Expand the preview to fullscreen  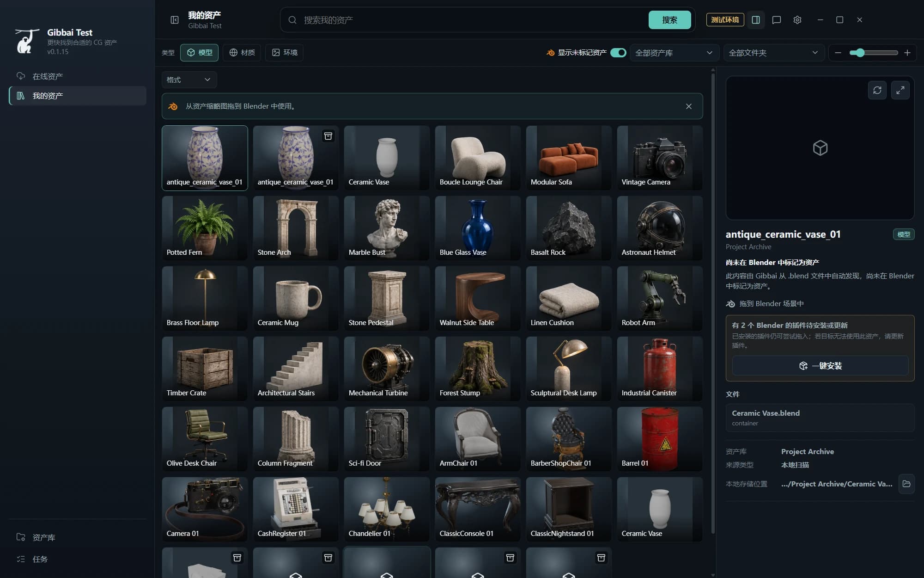[x=900, y=90]
